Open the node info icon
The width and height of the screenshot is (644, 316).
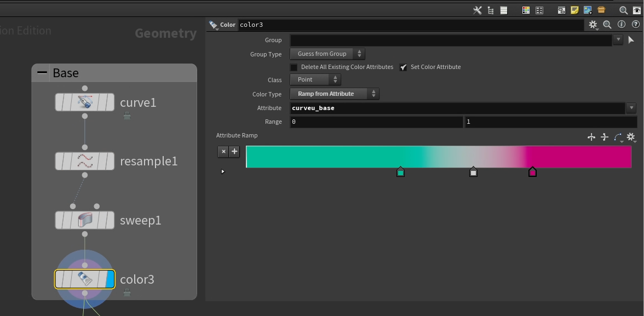(621, 25)
